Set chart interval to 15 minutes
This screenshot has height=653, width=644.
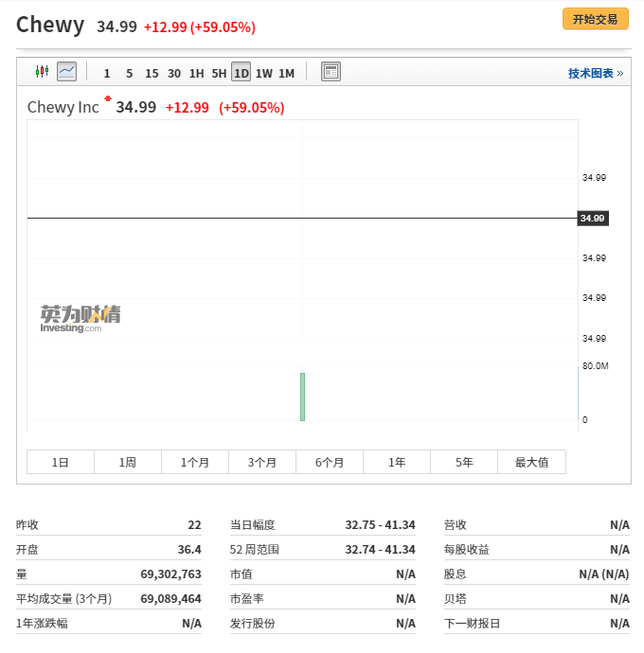(x=152, y=74)
